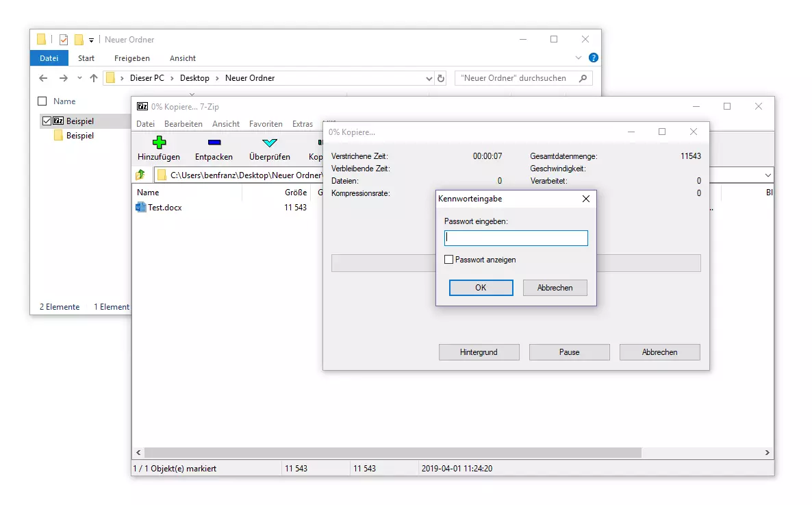Click the Explorer forward arrow
The height and width of the screenshot is (505, 812).
63,78
